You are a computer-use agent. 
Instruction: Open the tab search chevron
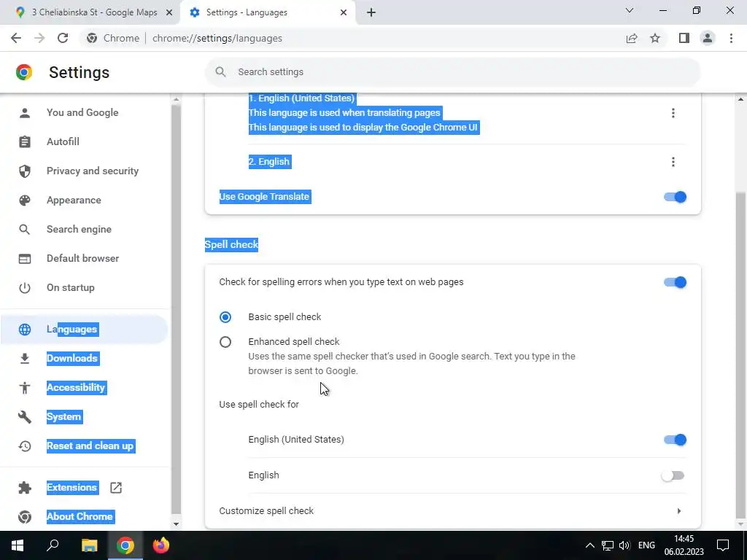[630, 10]
